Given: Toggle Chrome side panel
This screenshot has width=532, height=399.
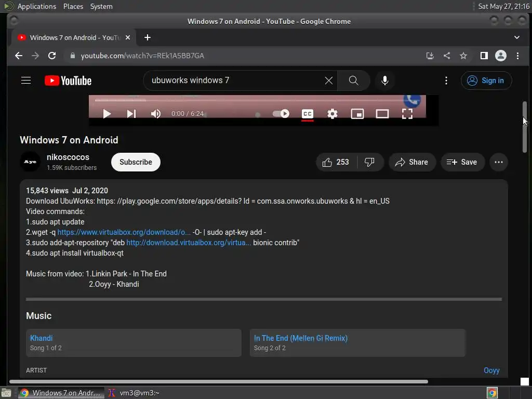Looking at the screenshot, I should click(x=484, y=56).
